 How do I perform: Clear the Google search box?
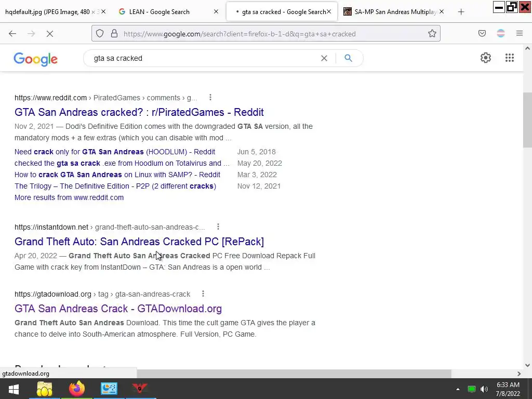point(324,58)
